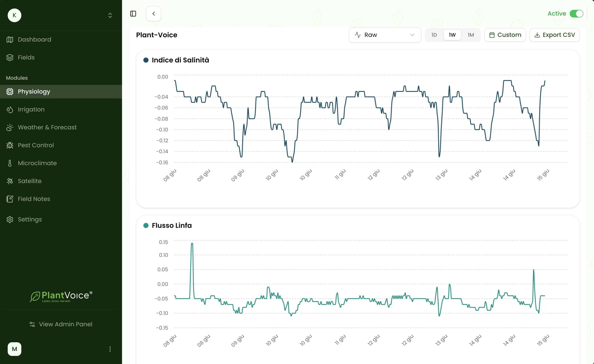Viewport: 594px width, 364px height.
Task: Click the Export CSV button
Action: point(555,35)
